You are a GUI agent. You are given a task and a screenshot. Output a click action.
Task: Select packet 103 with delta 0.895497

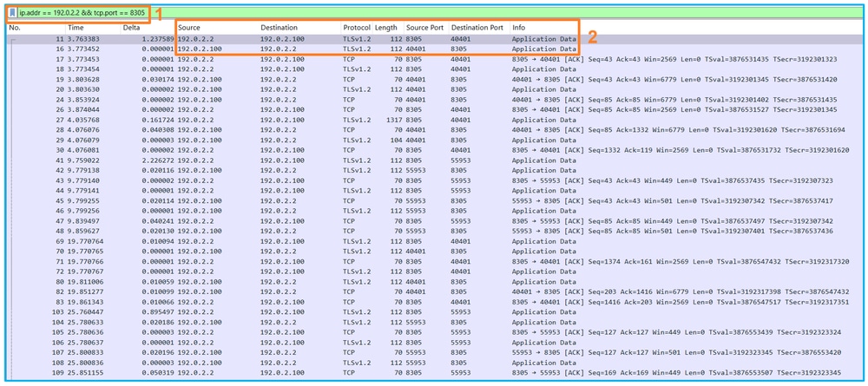click(435, 312)
